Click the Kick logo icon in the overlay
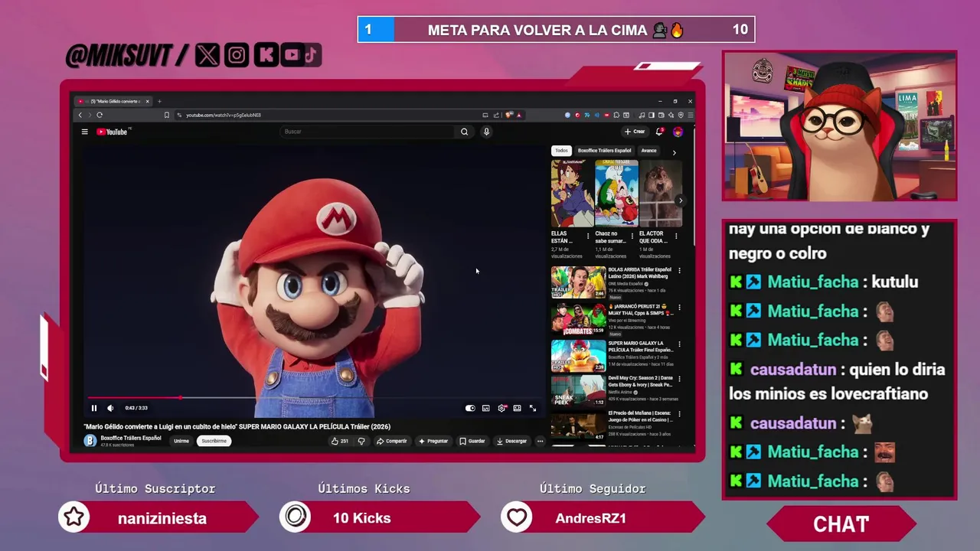 [266, 54]
